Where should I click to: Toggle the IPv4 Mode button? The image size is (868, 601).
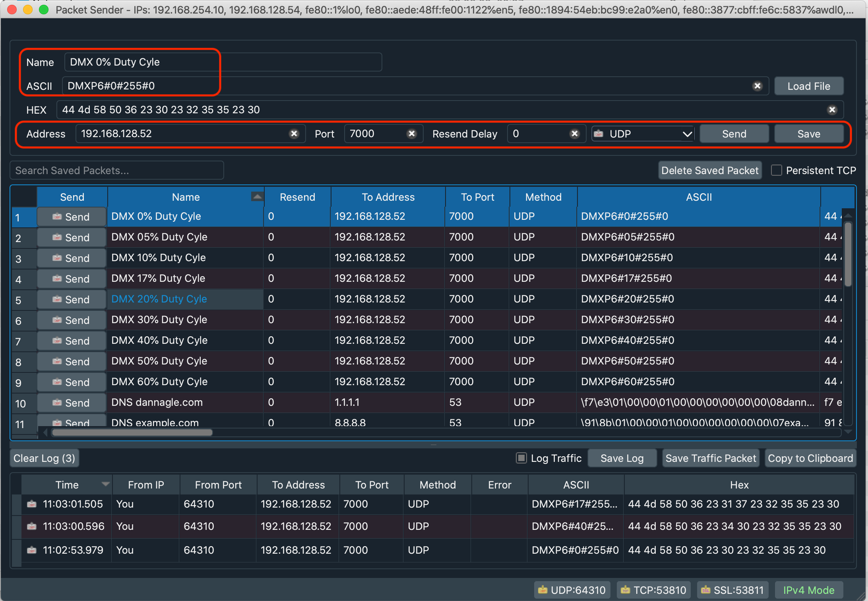click(808, 590)
